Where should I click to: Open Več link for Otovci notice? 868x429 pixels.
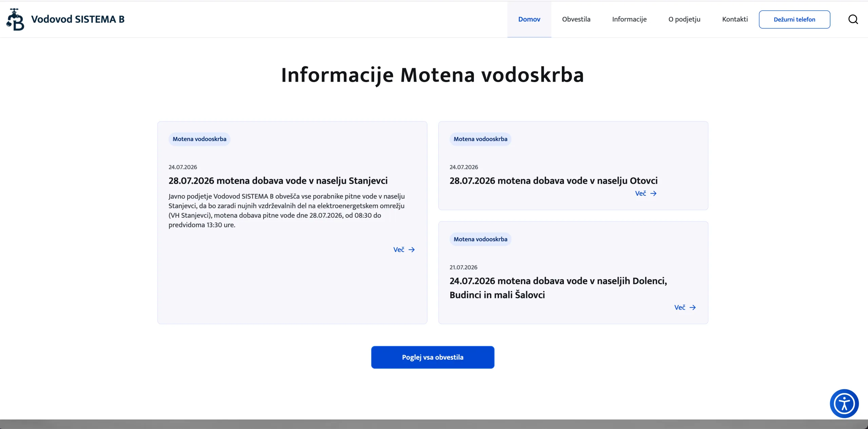coord(646,193)
